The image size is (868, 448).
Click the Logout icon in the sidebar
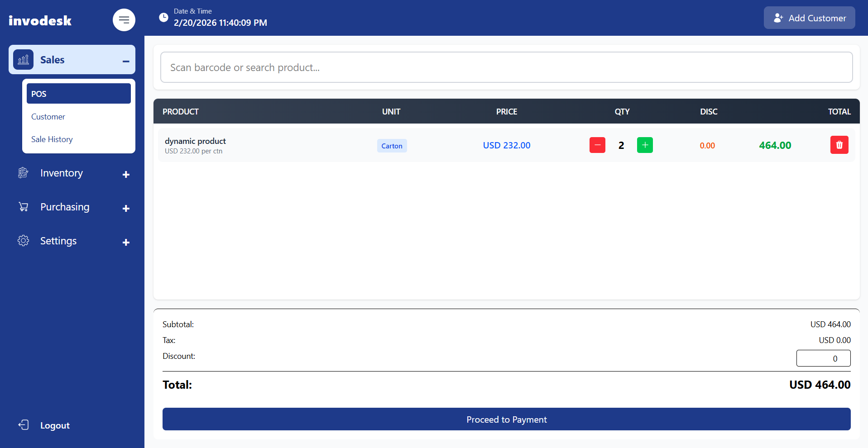(23, 425)
